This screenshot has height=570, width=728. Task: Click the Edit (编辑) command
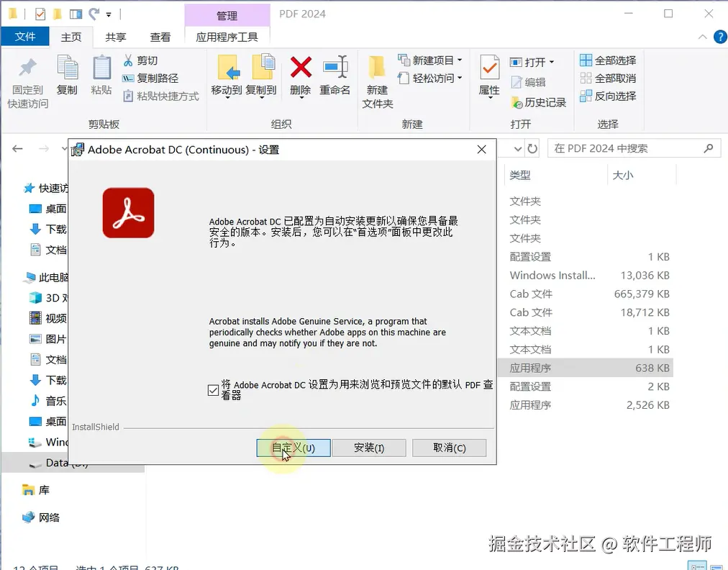pos(528,82)
